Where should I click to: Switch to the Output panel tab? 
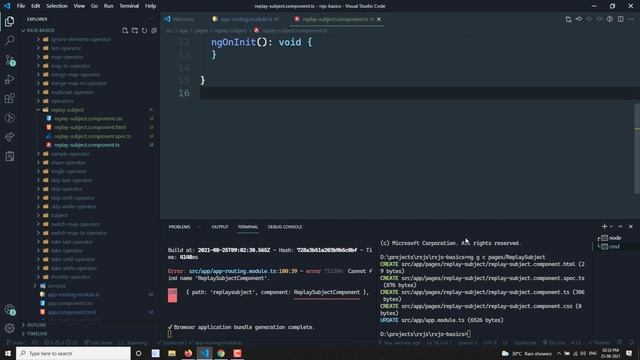(x=220, y=227)
